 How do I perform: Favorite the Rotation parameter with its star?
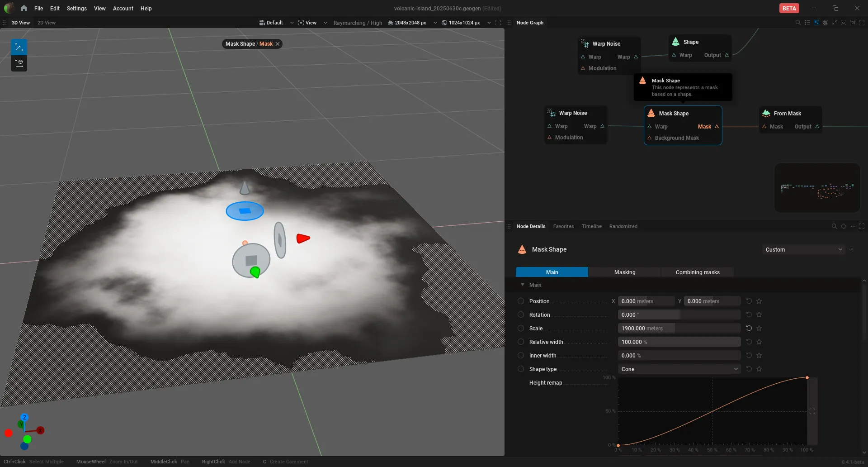[759, 315]
